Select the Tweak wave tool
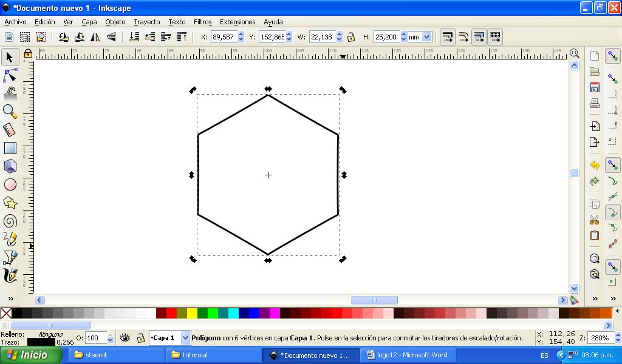622x364 pixels. tap(10, 93)
